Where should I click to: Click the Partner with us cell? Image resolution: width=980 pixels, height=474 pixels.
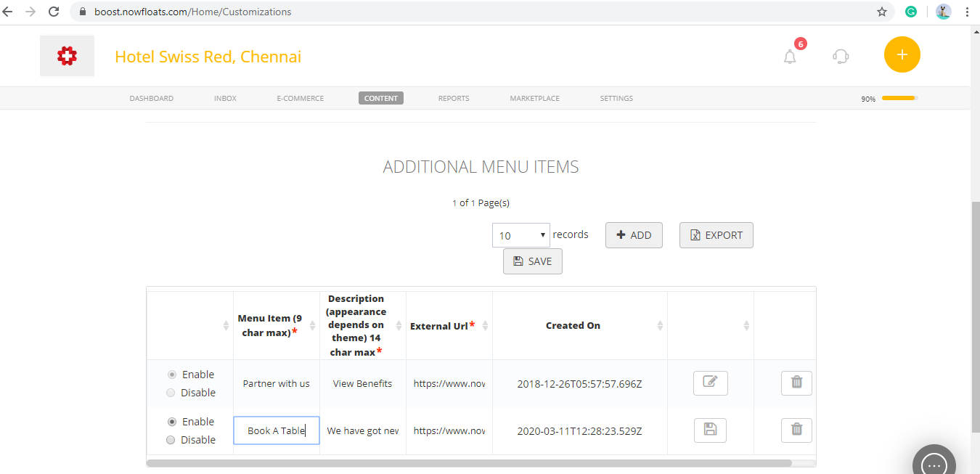click(277, 383)
